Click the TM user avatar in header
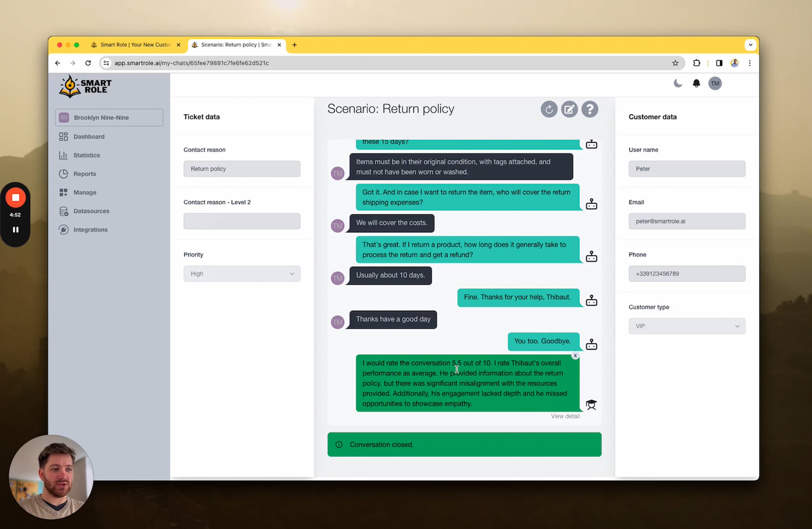 (715, 83)
